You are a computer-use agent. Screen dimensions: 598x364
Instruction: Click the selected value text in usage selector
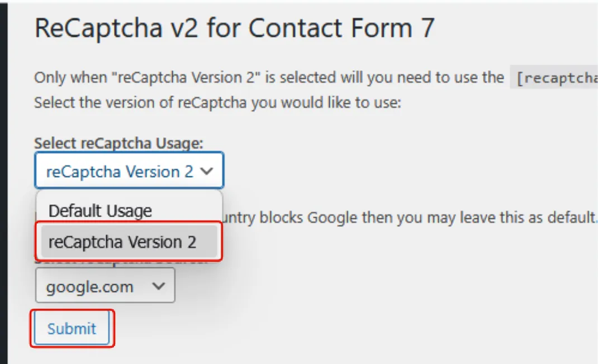[119, 171]
